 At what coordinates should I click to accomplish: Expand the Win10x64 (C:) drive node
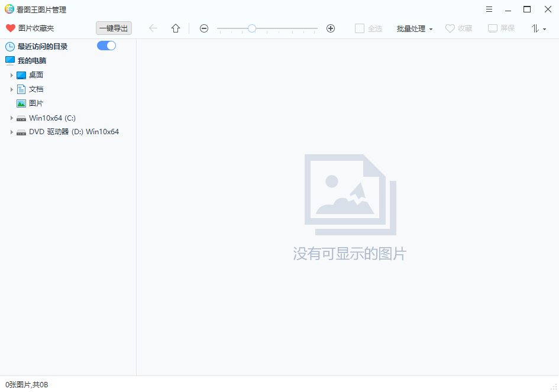pos(12,118)
